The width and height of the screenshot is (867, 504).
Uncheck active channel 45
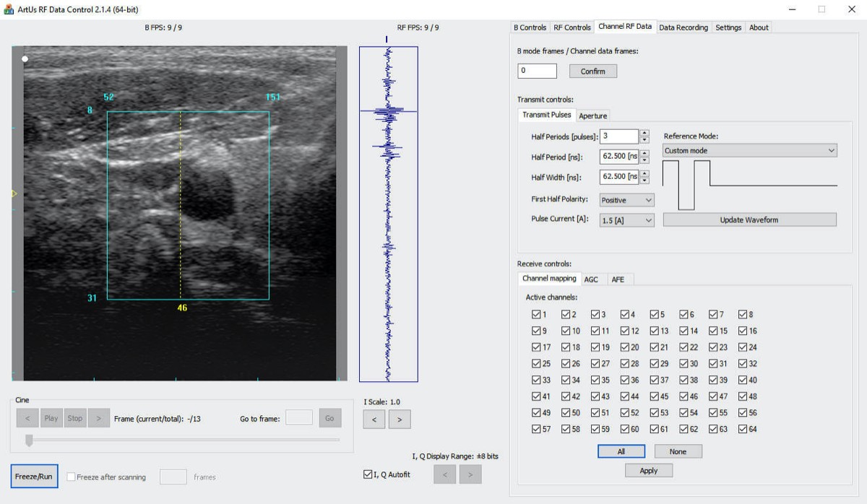point(655,396)
